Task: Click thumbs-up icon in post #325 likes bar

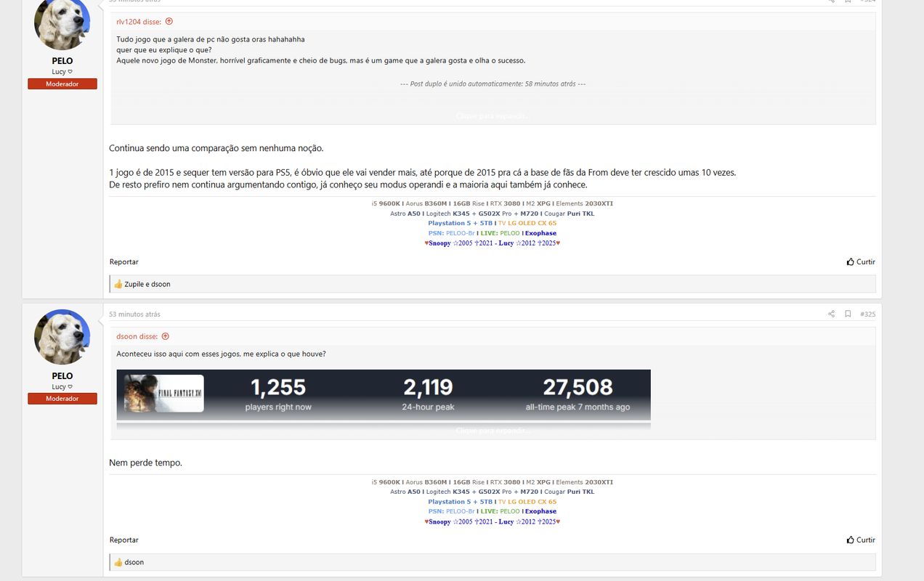Action: pyautogui.click(x=118, y=562)
